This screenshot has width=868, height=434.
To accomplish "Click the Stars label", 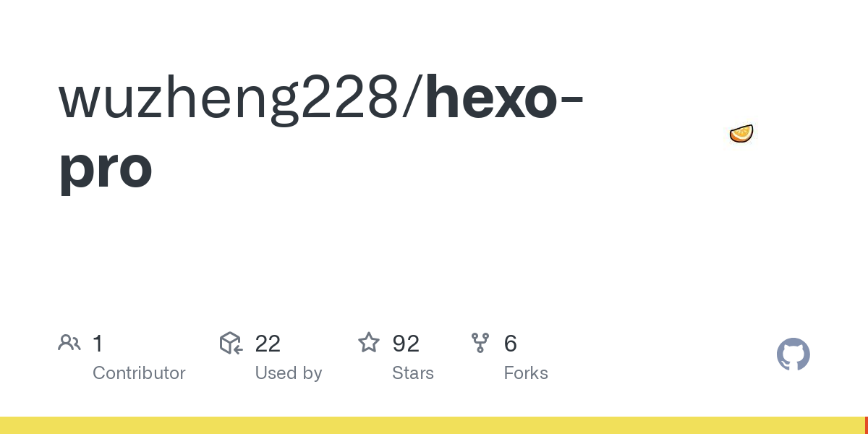I will tap(412, 373).
